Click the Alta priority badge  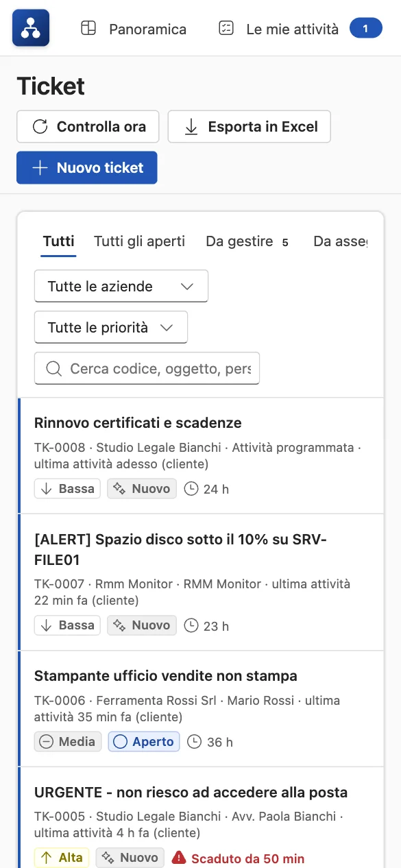[62, 858]
